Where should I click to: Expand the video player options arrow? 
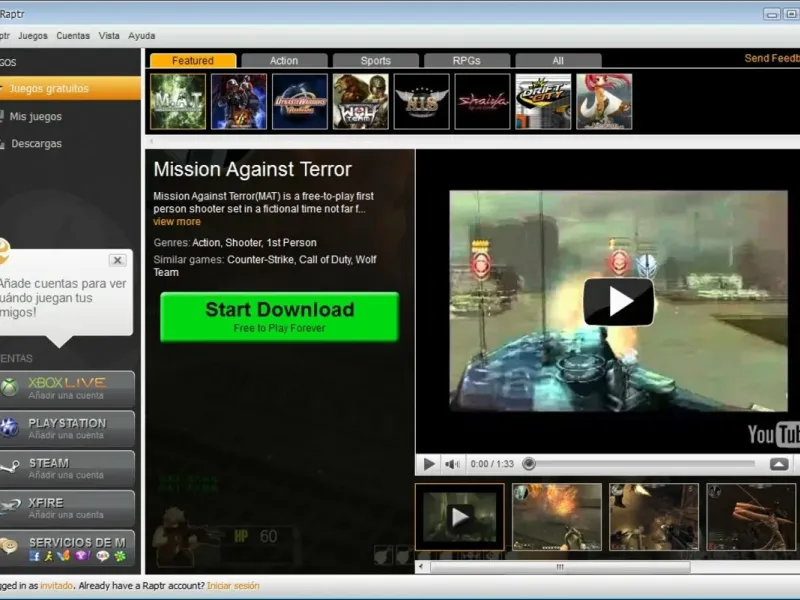pyautogui.click(x=779, y=464)
